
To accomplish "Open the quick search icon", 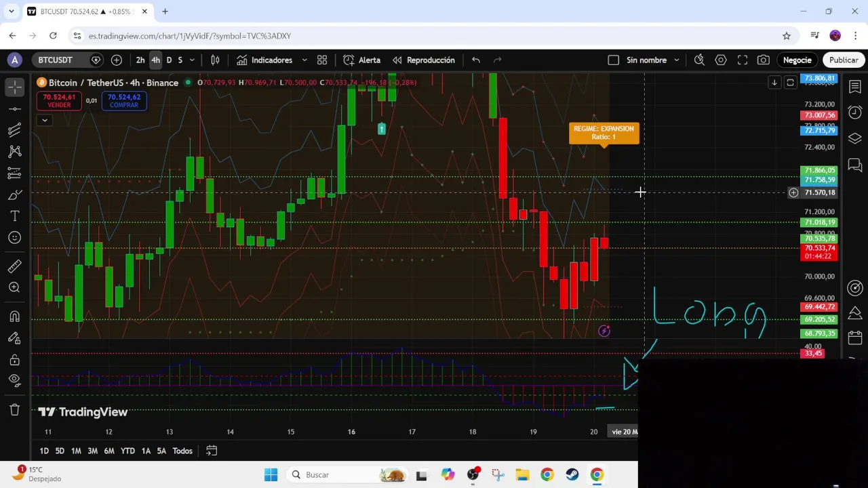I will coord(699,60).
